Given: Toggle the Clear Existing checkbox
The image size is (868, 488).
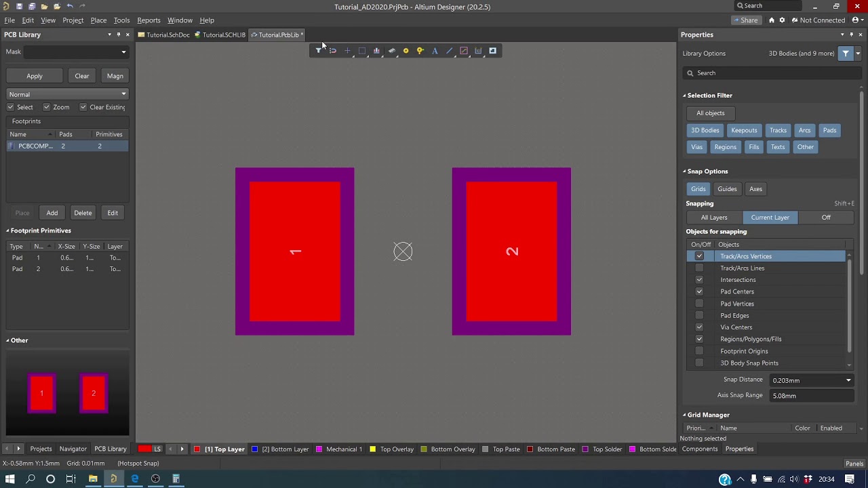Looking at the screenshot, I should coord(83,107).
